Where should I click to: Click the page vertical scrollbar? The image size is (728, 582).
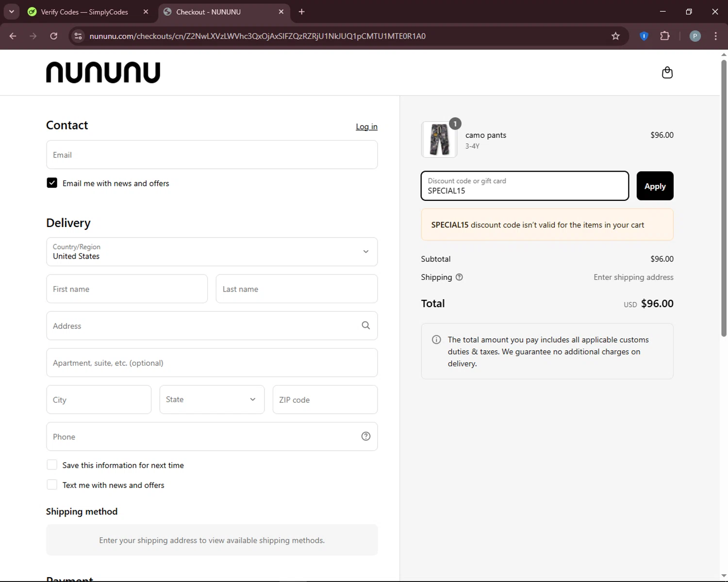(x=724, y=197)
